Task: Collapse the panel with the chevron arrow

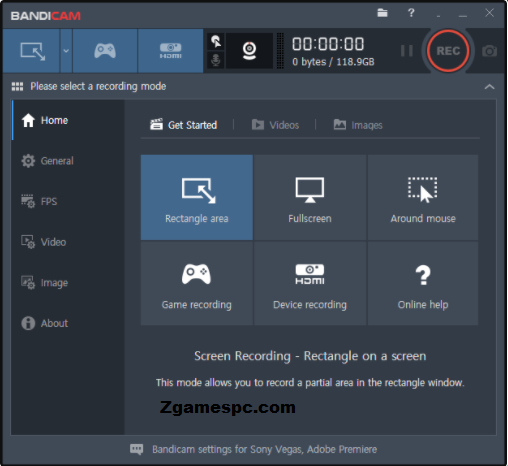Action: [489, 87]
